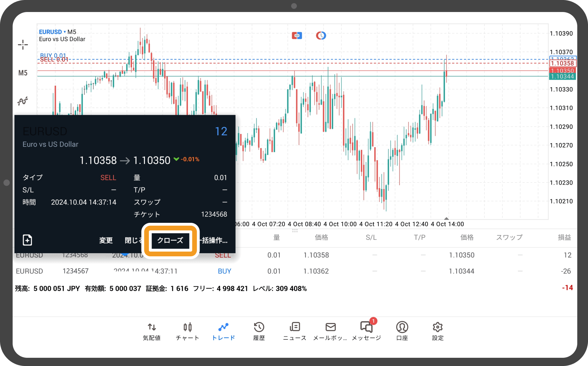
Task: Open the bulk operations (一括操作) menu
Action: pos(214,241)
